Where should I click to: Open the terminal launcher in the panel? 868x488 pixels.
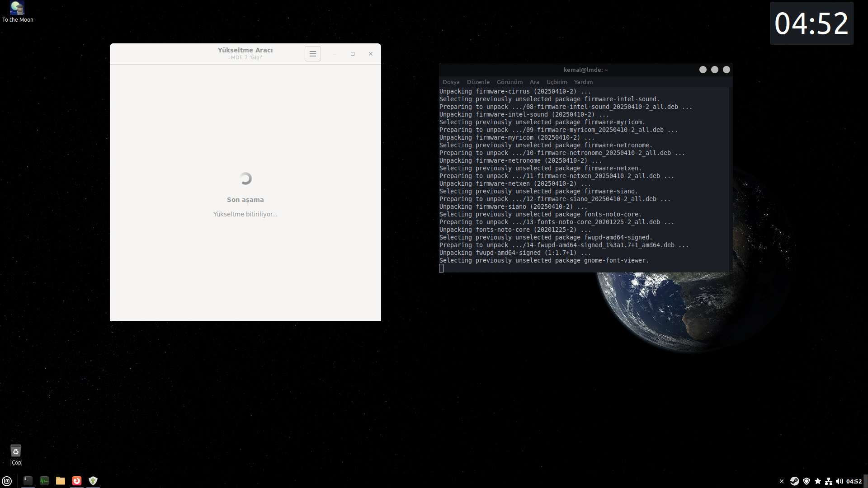click(x=28, y=481)
